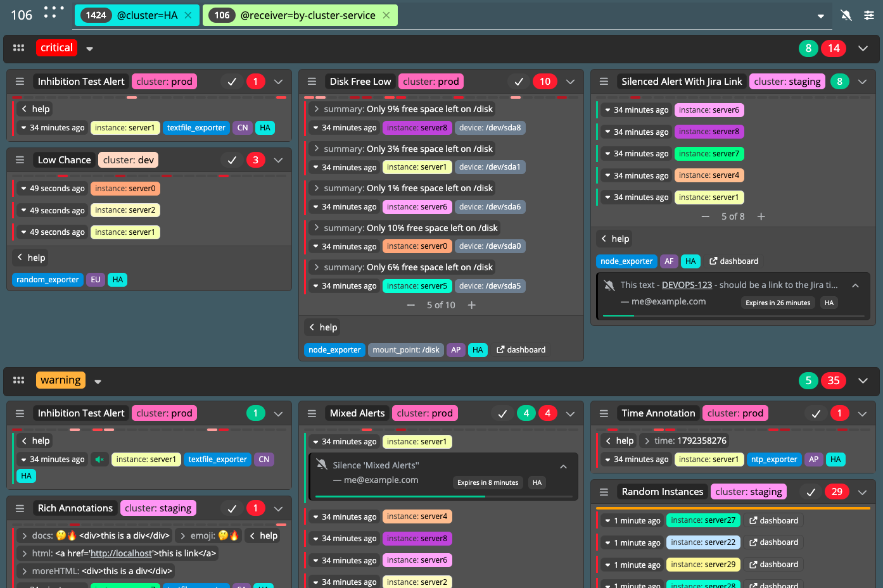Open hamburger menu of Random Instances card
Screen dimensions: 883x588
(604, 492)
